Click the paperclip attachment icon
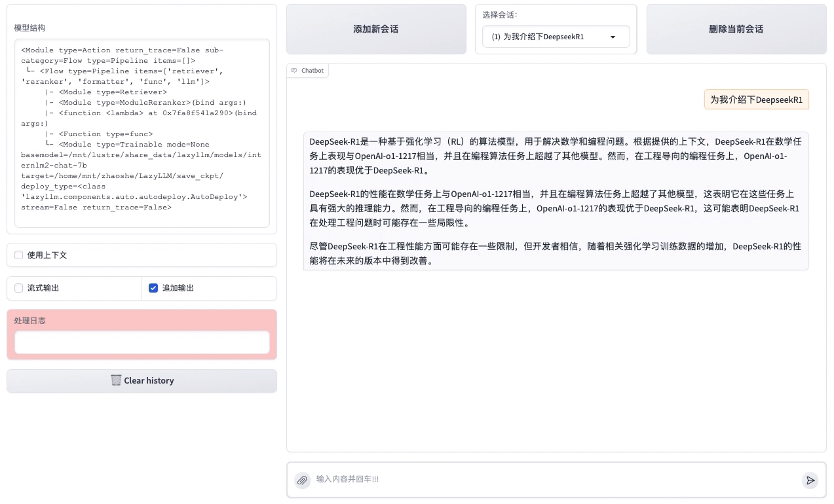 302,480
